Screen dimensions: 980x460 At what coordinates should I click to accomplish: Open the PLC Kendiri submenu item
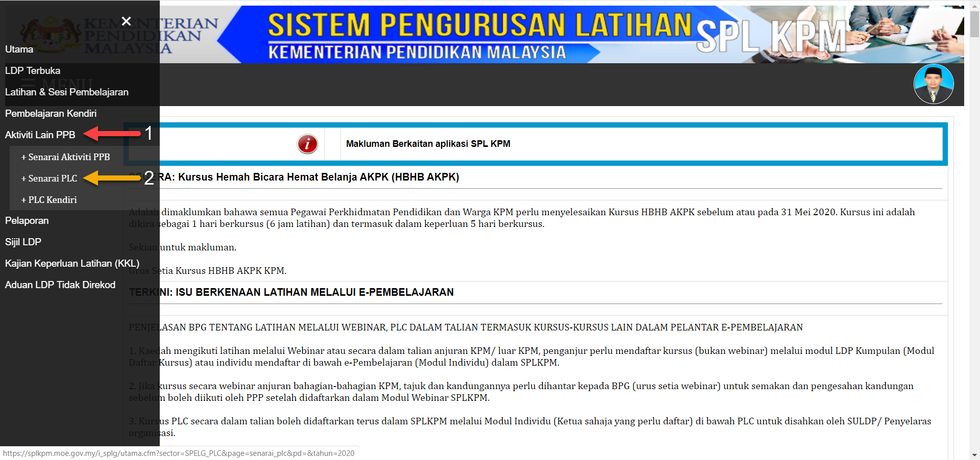pyautogui.click(x=49, y=200)
